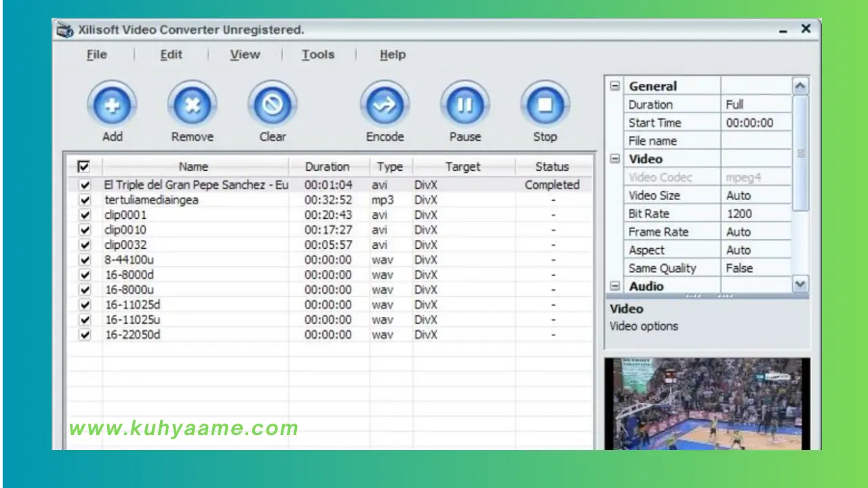Open the File menu
This screenshot has width=868, height=488.
coord(97,55)
